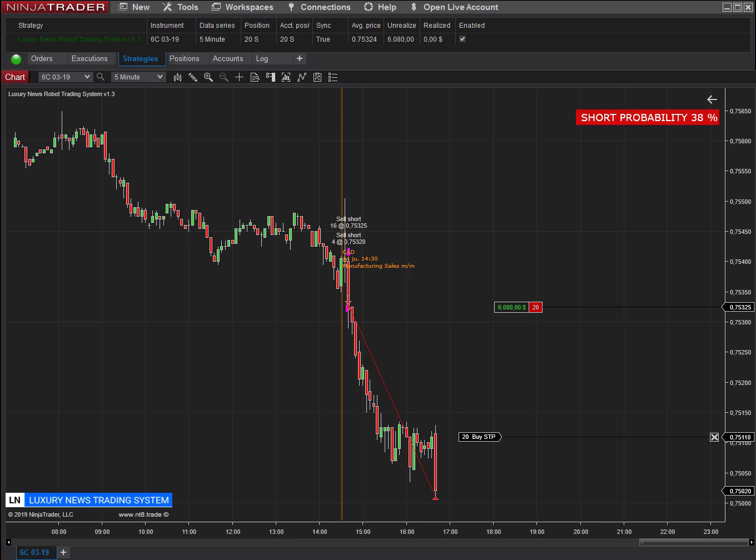
Task: Click the 6.080,00 $ position PnL marker
Action: 511,307
